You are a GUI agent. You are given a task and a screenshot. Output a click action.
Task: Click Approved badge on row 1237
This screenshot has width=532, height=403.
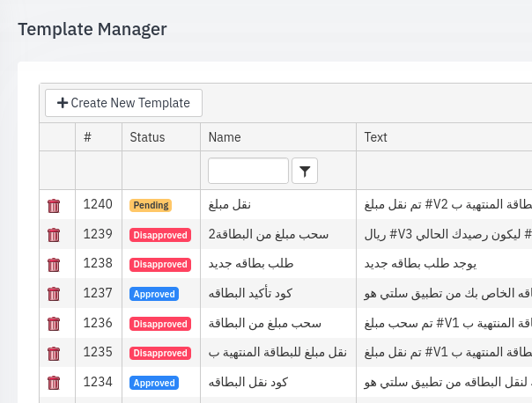coord(154,294)
